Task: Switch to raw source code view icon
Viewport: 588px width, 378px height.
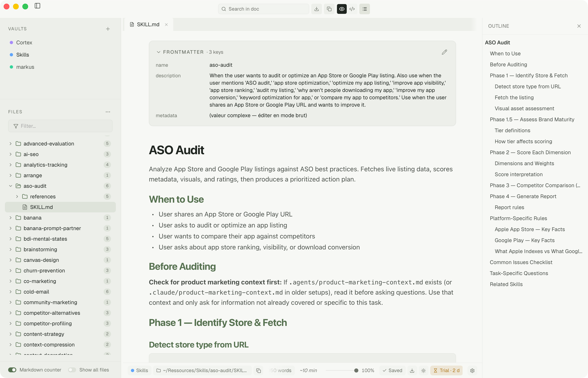Action: click(x=352, y=9)
